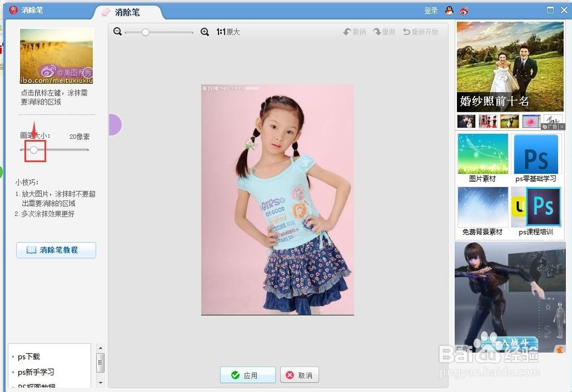This screenshot has width=572, height=392.
Task: Open QQ sharing via the penguin icon
Action: click(x=449, y=10)
